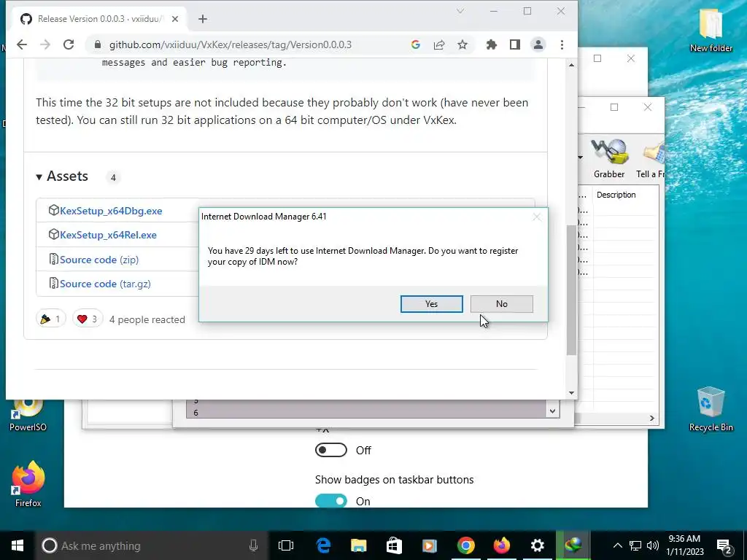Close the Release Version 0.0.0.3 tab
Viewport: 747px width, 560px height.
pyautogui.click(x=175, y=19)
